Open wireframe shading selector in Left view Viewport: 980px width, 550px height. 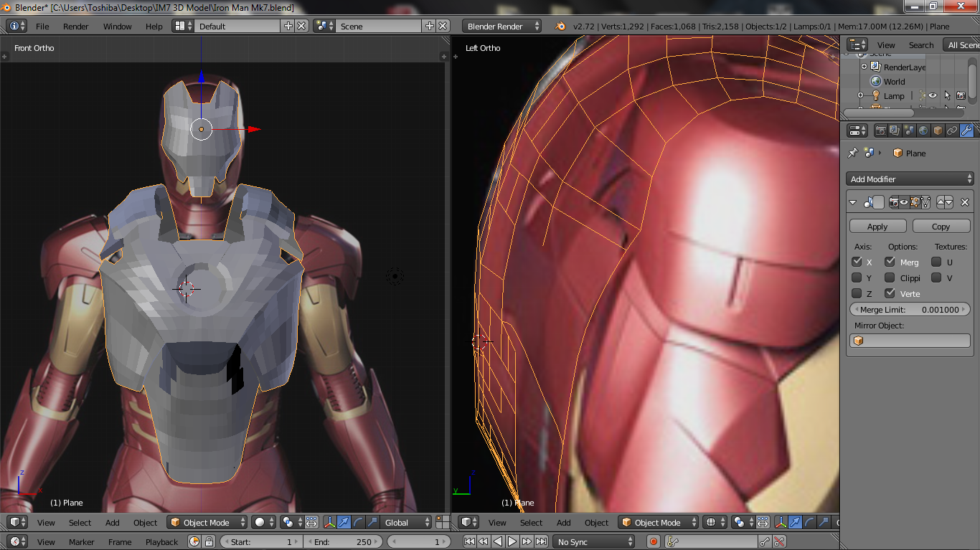tap(715, 522)
